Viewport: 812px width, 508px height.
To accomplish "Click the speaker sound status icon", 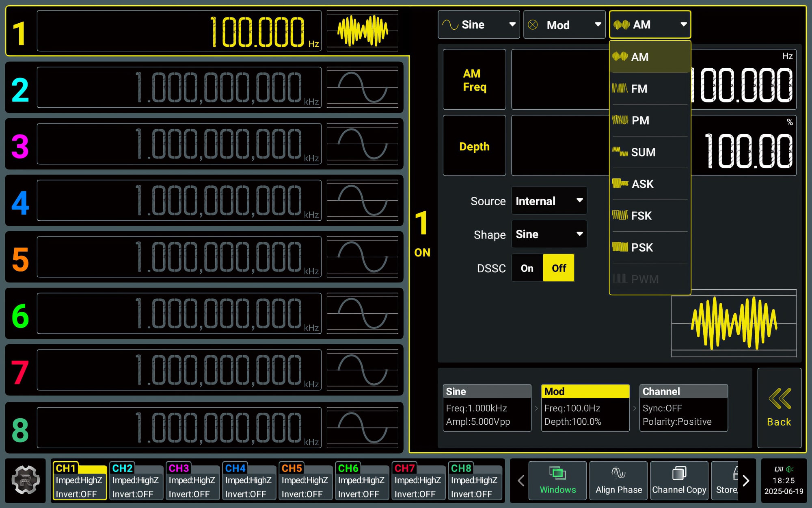I will click(790, 469).
